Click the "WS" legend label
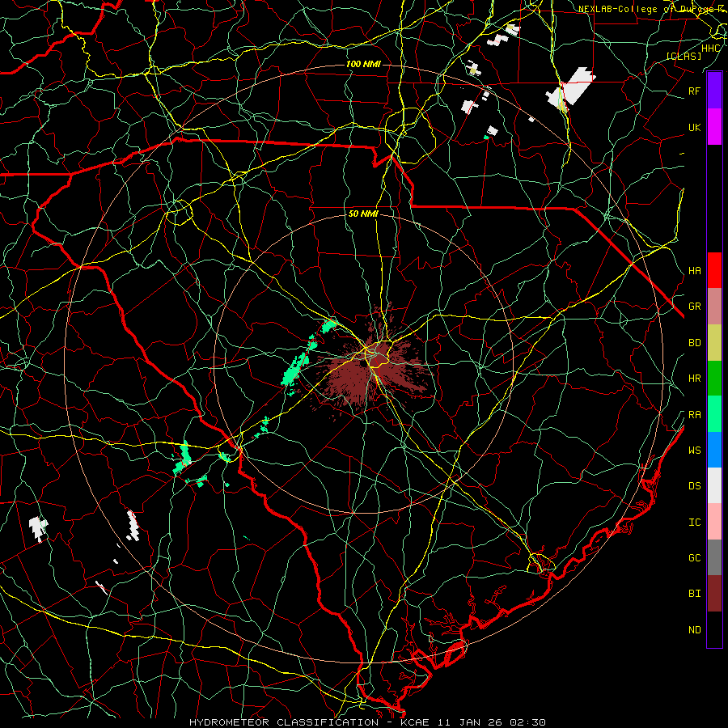 point(694,450)
